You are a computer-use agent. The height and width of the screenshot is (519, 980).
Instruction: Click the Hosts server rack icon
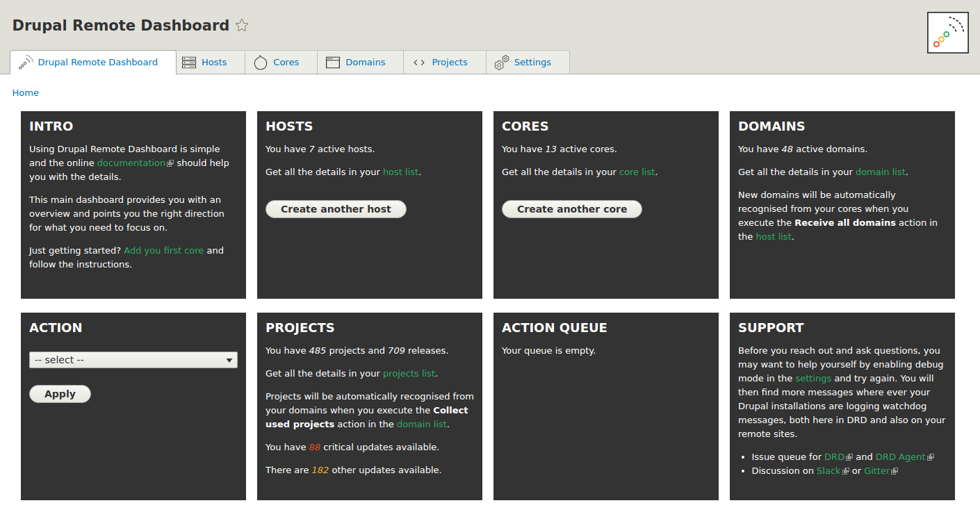189,63
